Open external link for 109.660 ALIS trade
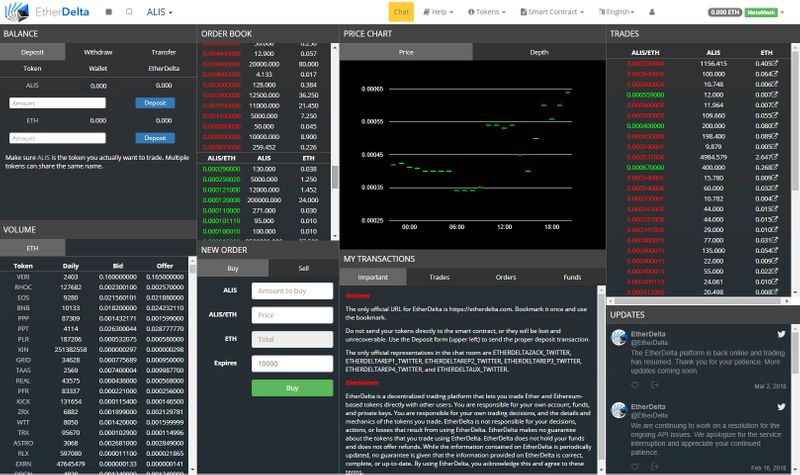The height and width of the screenshot is (475, 800). point(775,115)
